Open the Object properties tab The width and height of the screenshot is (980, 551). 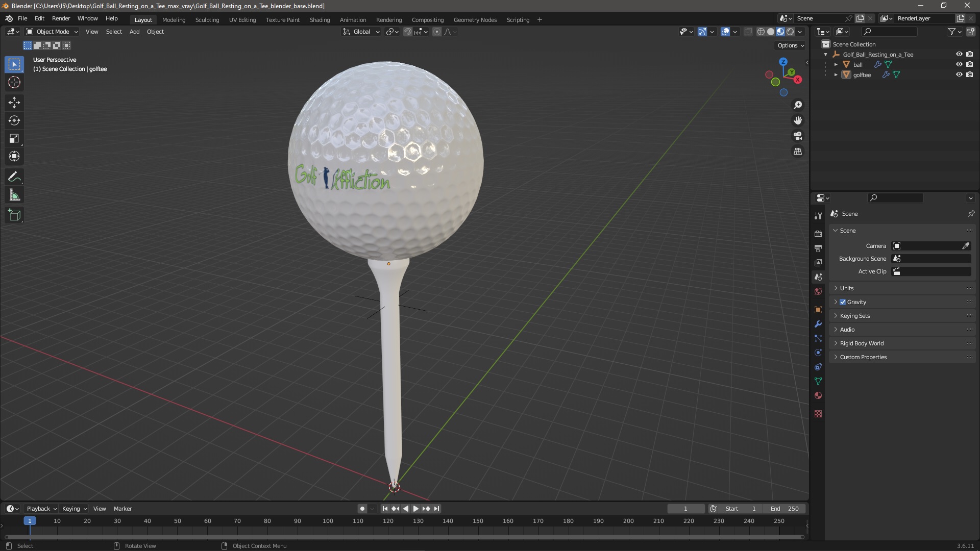tap(818, 310)
